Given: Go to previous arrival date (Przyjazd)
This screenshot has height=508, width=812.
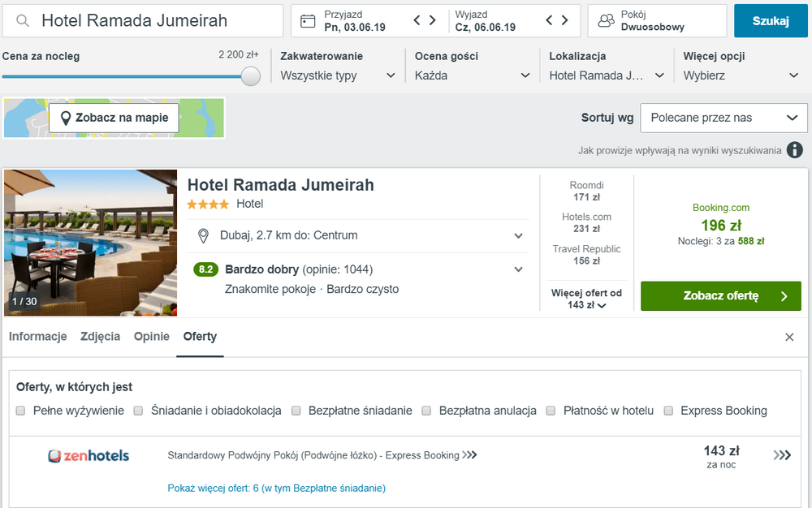Looking at the screenshot, I should (417, 20).
